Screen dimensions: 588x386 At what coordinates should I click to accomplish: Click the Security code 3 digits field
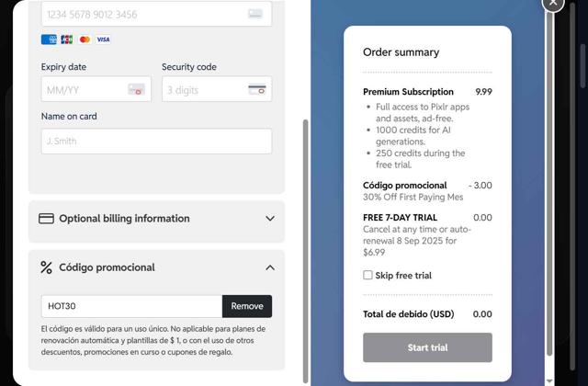(217, 89)
